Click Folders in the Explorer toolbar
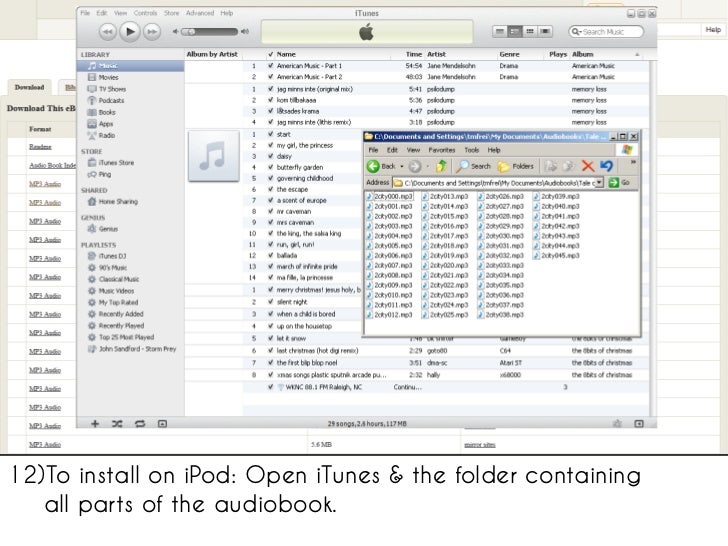 coord(516,166)
